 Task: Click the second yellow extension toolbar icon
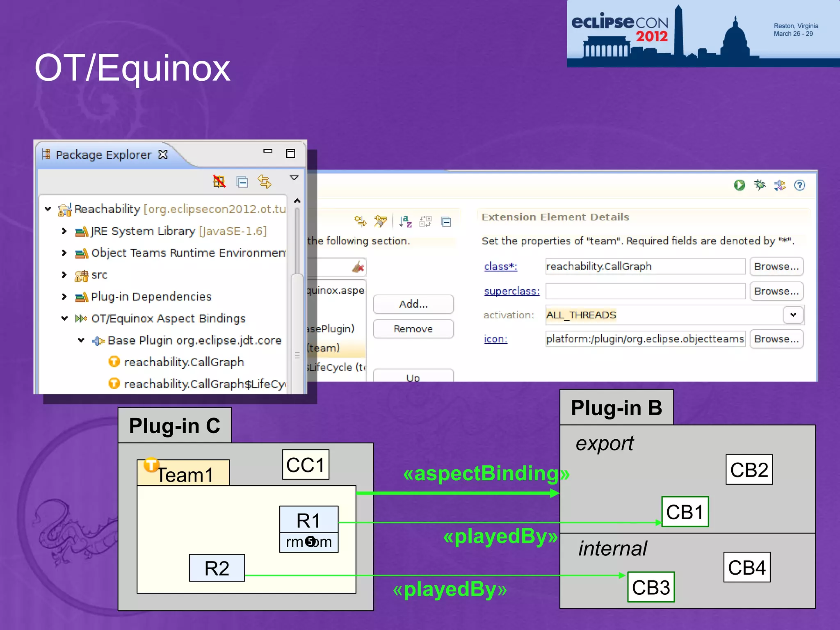pyautogui.click(x=381, y=221)
